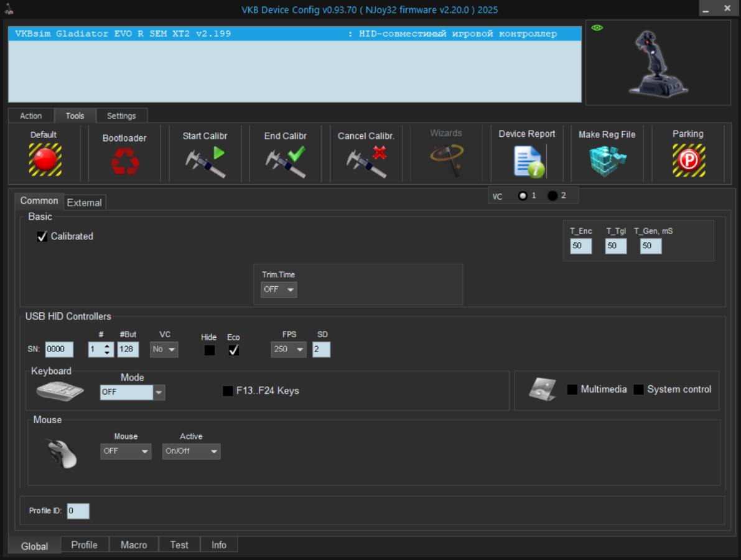Open the Info bottom tab

[x=219, y=545]
